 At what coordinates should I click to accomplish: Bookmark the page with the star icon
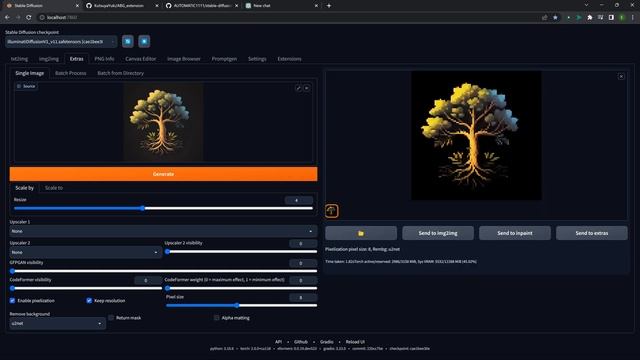pos(555,18)
